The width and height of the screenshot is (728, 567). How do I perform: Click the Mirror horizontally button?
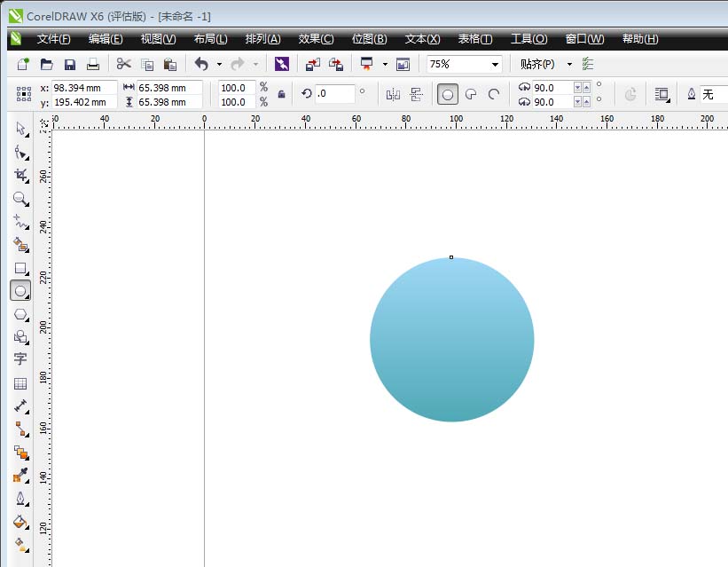(x=393, y=94)
